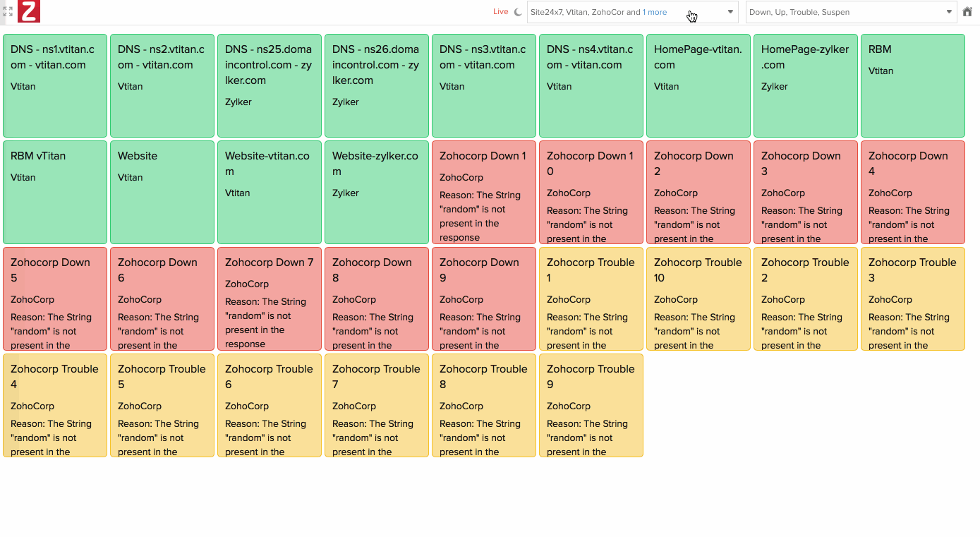Expand the customer filter dropdown arrow

730,12
